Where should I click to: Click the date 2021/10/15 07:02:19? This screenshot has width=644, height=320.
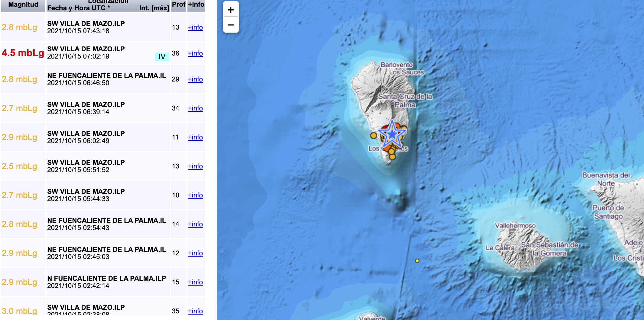click(x=78, y=56)
